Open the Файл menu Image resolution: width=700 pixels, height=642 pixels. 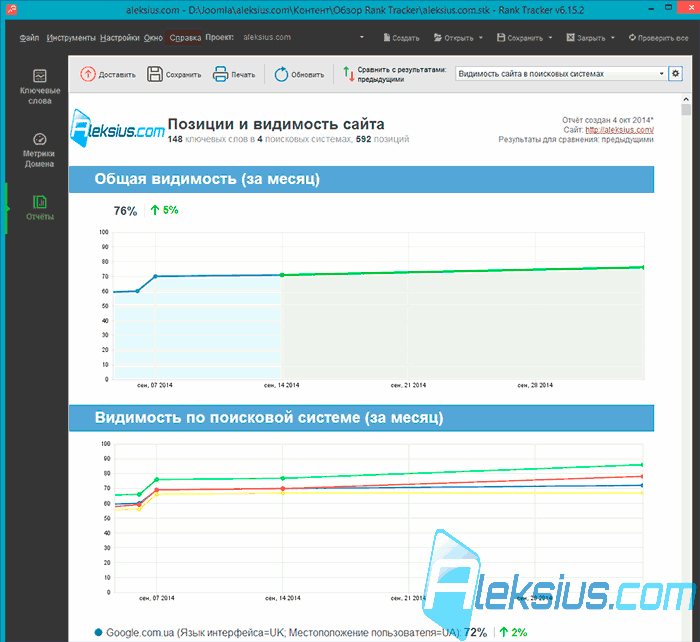[29, 38]
